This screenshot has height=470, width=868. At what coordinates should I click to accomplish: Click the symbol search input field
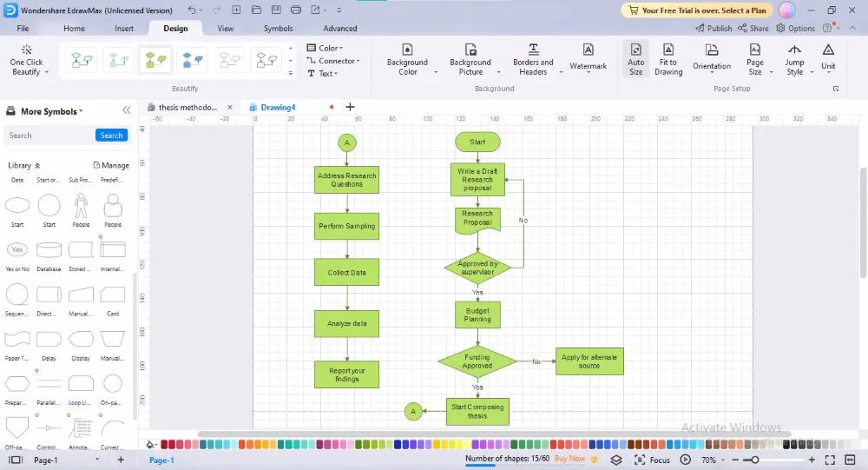tap(49, 136)
